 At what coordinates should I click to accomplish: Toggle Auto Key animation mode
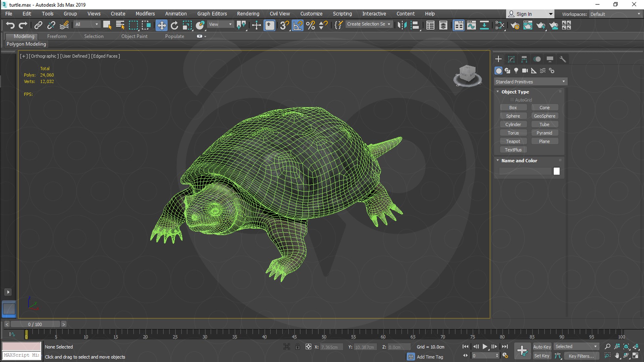tap(542, 347)
